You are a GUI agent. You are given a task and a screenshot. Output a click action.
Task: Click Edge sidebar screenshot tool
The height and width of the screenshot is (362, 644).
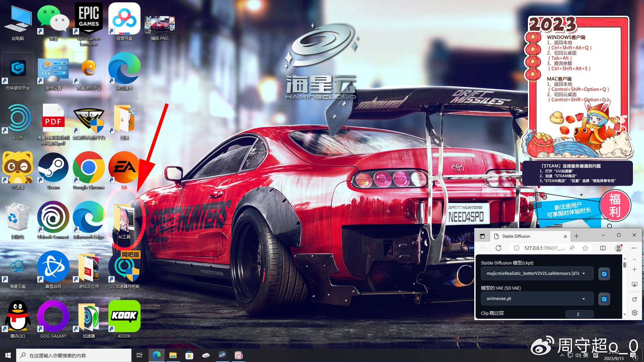(635, 284)
